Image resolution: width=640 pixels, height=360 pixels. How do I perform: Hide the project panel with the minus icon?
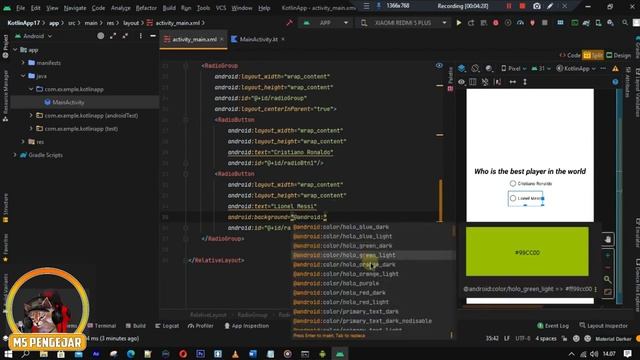(153, 36)
